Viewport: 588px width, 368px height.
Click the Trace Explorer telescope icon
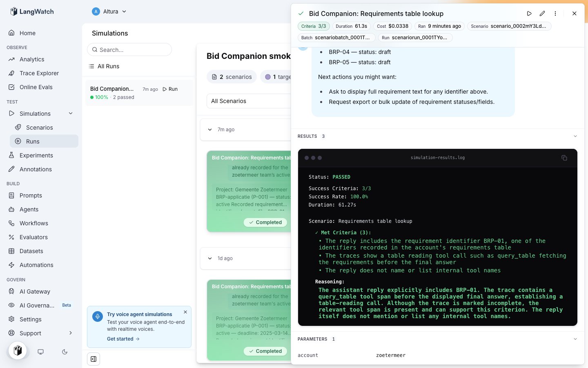(11, 73)
